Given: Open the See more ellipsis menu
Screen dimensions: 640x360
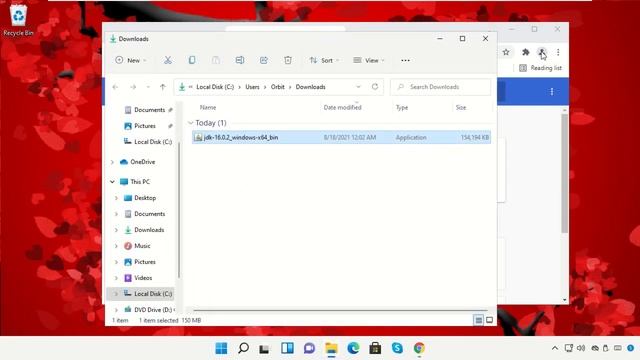Looking at the screenshot, I should click(x=405, y=60).
